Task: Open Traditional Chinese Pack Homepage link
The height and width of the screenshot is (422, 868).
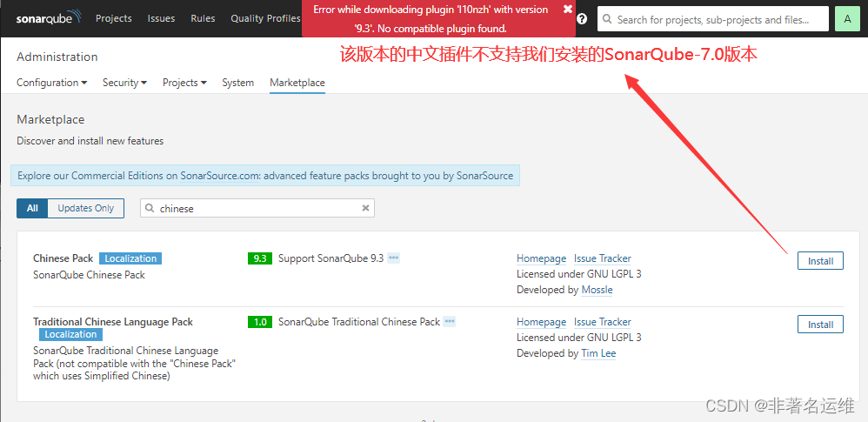Action: point(541,322)
